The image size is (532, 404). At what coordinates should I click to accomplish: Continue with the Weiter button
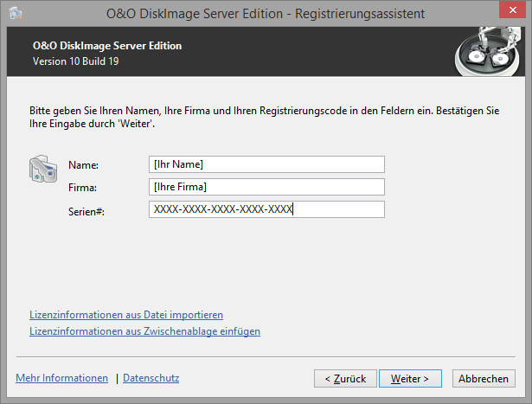(x=410, y=379)
